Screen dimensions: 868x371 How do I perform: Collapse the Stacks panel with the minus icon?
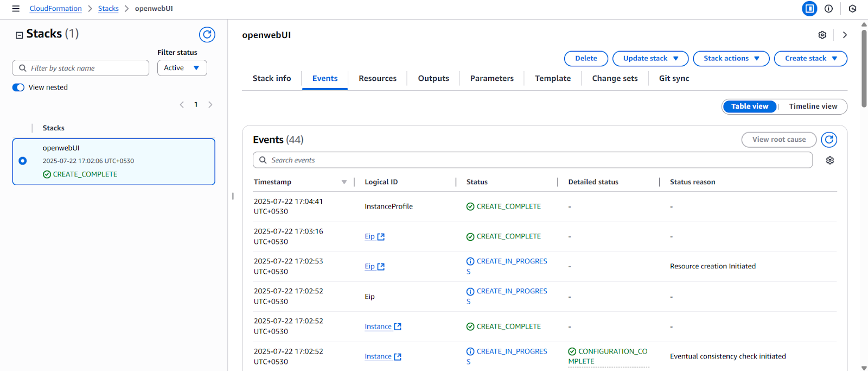[x=19, y=35]
